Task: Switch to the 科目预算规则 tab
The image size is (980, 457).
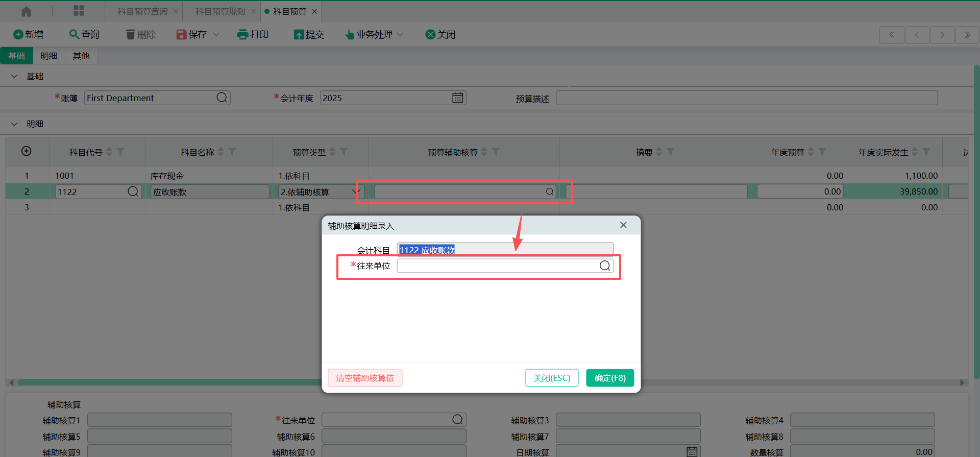Action: [220, 11]
